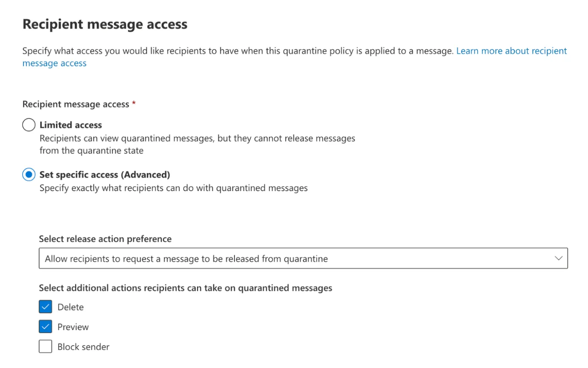Click inside the release preference combo box
This screenshot has width=588, height=368.
pos(301,258)
